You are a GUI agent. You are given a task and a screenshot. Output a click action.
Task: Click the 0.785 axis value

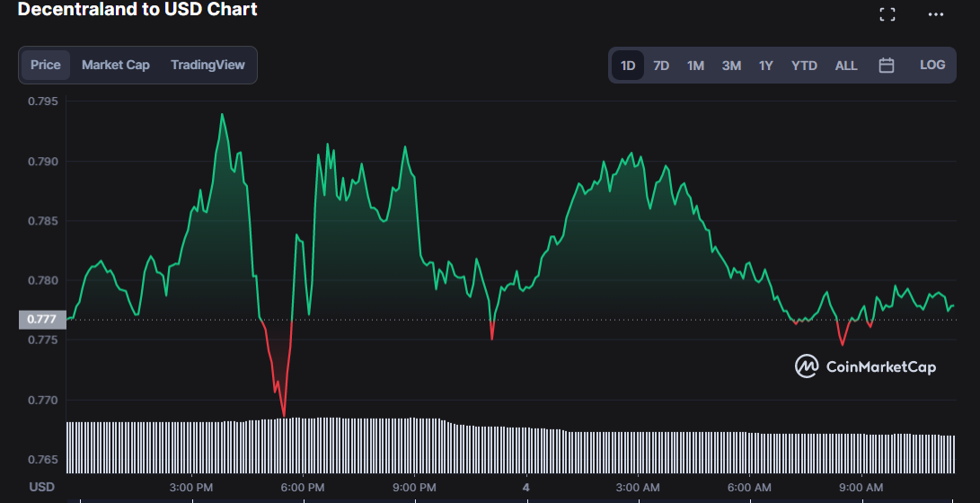tap(42, 221)
